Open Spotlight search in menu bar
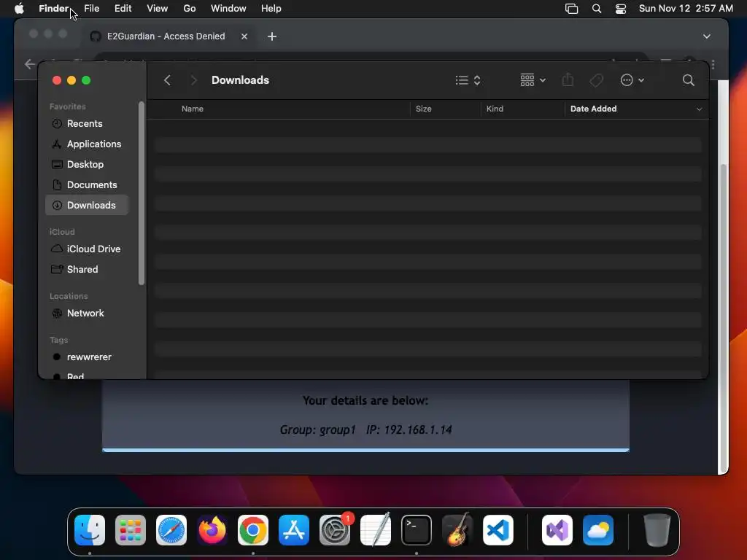The height and width of the screenshot is (560, 747). click(x=597, y=9)
